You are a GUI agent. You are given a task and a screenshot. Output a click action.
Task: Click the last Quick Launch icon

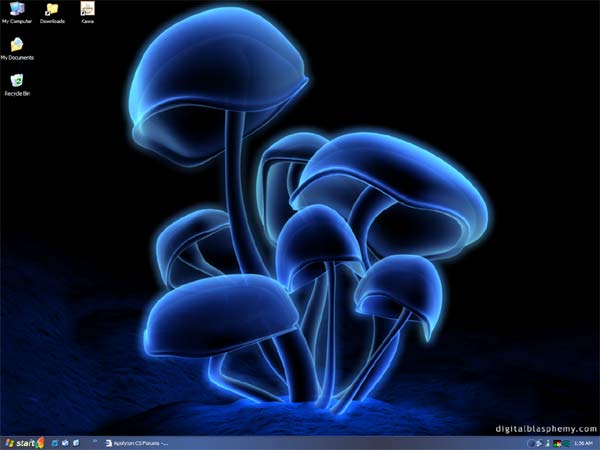point(77,442)
